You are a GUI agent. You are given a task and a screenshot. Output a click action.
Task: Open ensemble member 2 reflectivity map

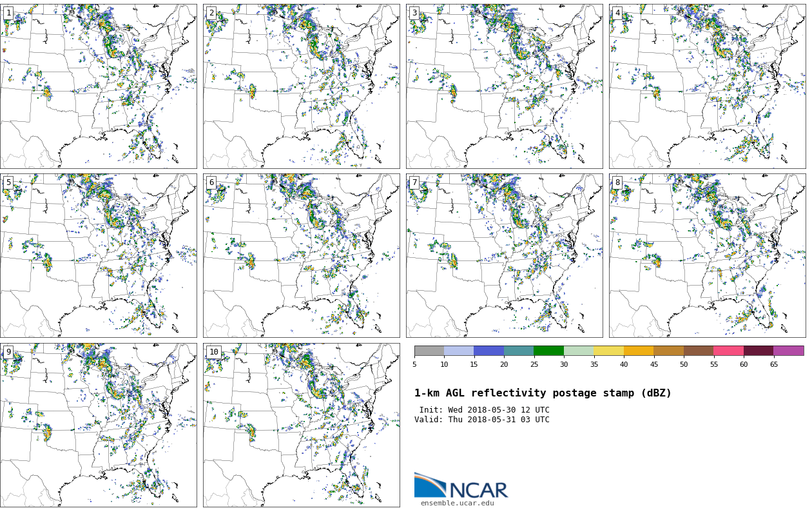[301, 86]
